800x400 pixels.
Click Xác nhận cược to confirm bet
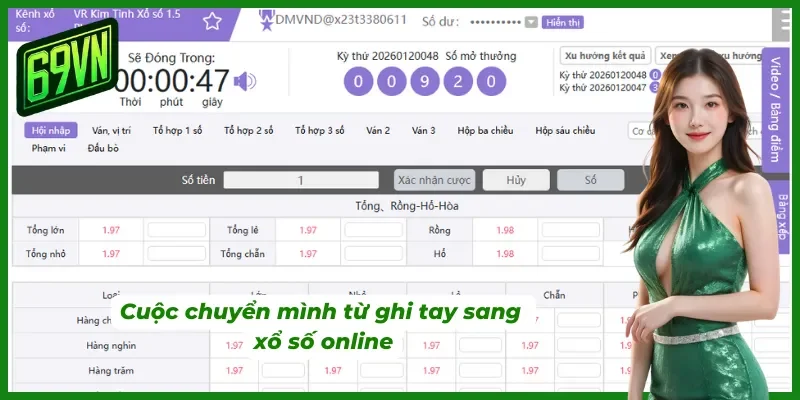click(x=435, y=180)
